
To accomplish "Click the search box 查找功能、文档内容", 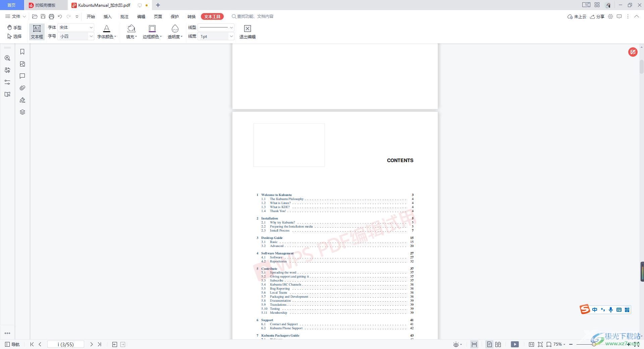I will coord(253,16).
